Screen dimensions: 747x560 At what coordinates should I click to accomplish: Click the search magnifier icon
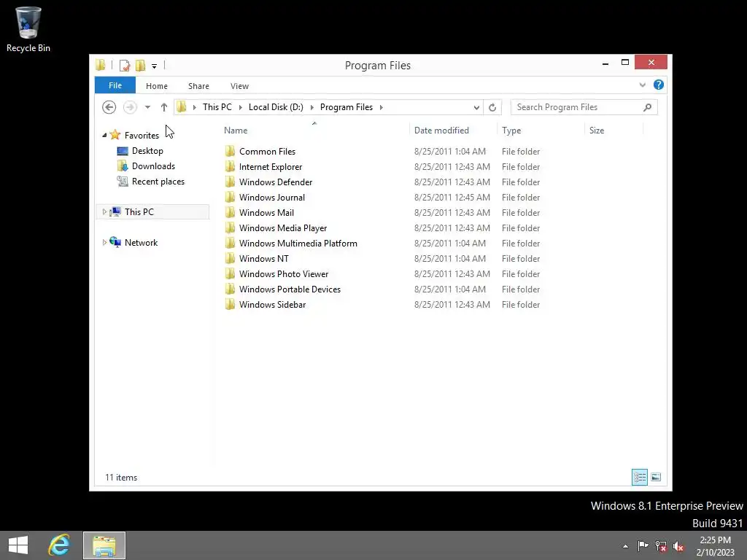point(647,107)
